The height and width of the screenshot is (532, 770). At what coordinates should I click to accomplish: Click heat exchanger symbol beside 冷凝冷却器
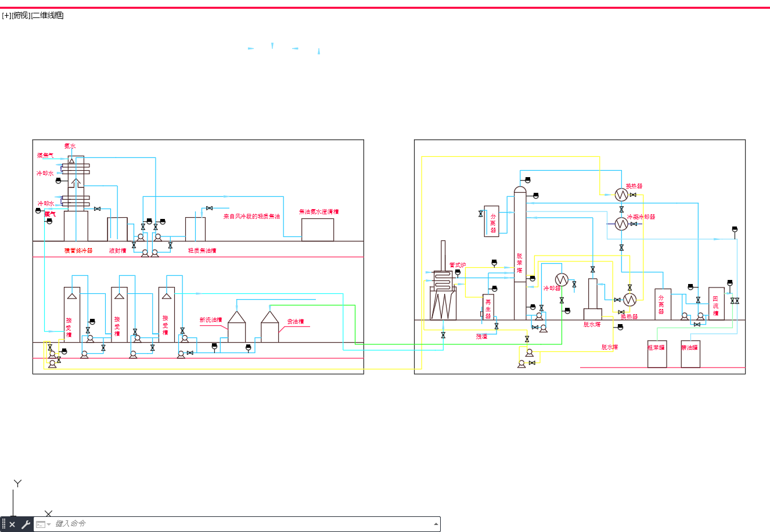[x=621, y=224]
